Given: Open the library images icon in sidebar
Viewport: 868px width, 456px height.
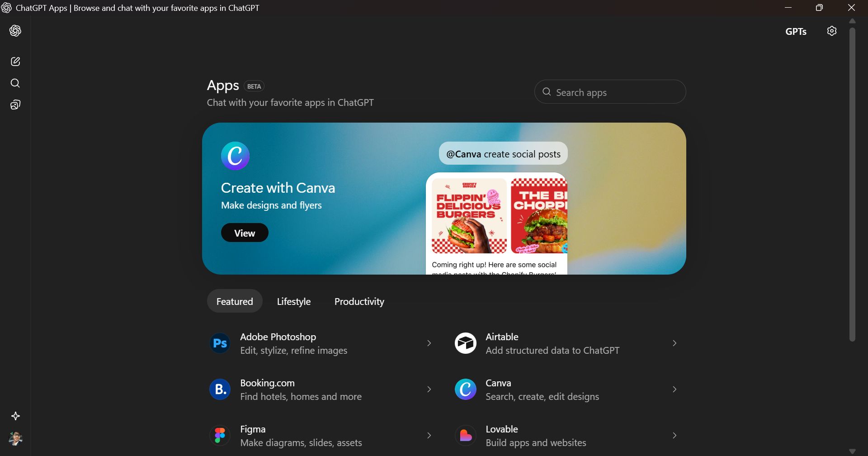Looking at the screenshot, I should 15,105.
